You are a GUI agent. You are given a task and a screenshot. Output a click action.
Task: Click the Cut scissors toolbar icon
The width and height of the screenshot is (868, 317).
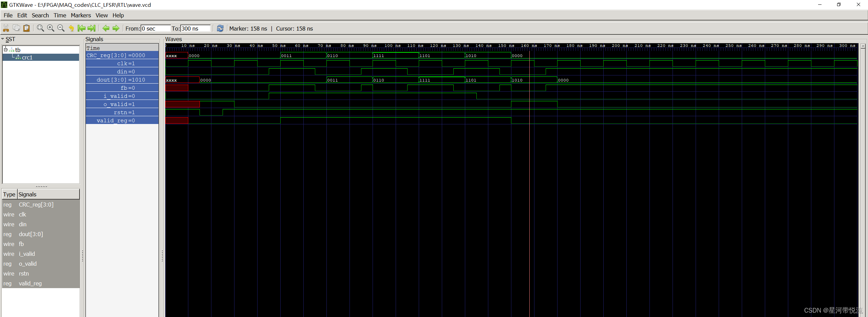6,28
